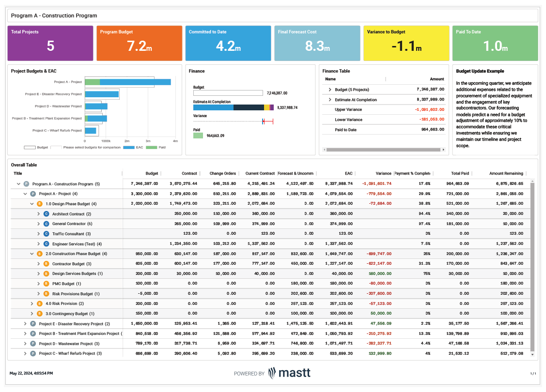The image size is (546, 392).
Task: Toggle the EAC series in the chart legend
Action: pos(130,146)
